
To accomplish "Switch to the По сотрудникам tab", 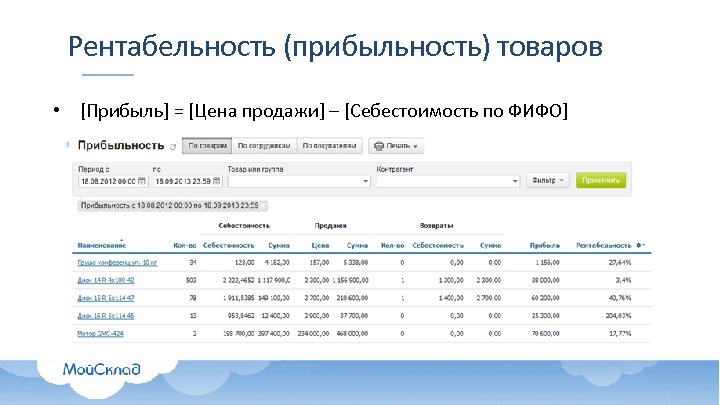I will point(264,146).
